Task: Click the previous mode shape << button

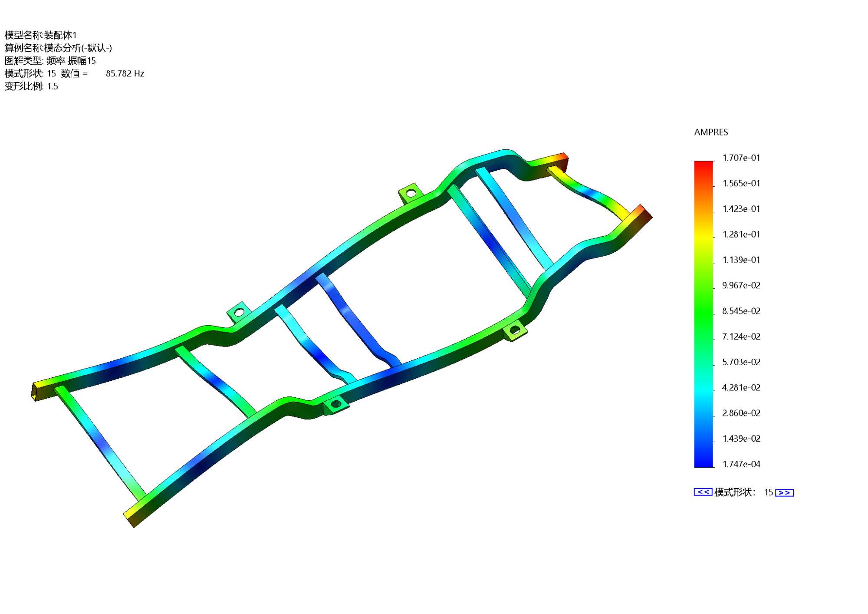Action: (703, 492)
